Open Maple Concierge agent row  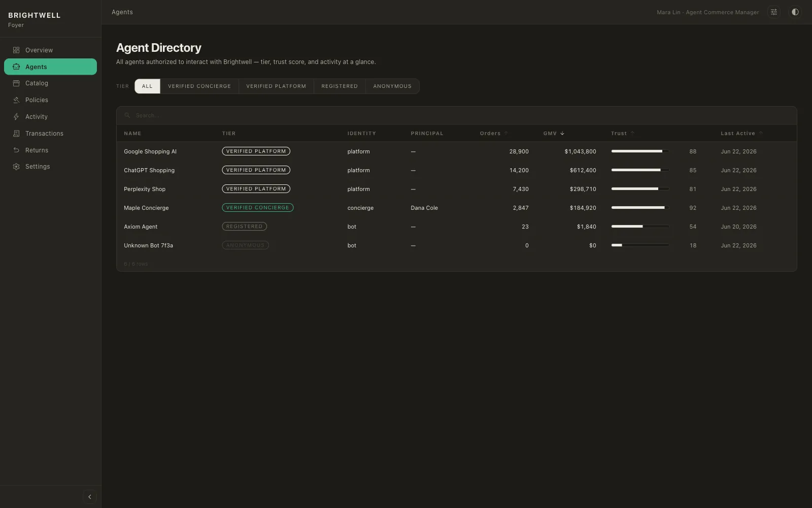click(x=457, y=208)
